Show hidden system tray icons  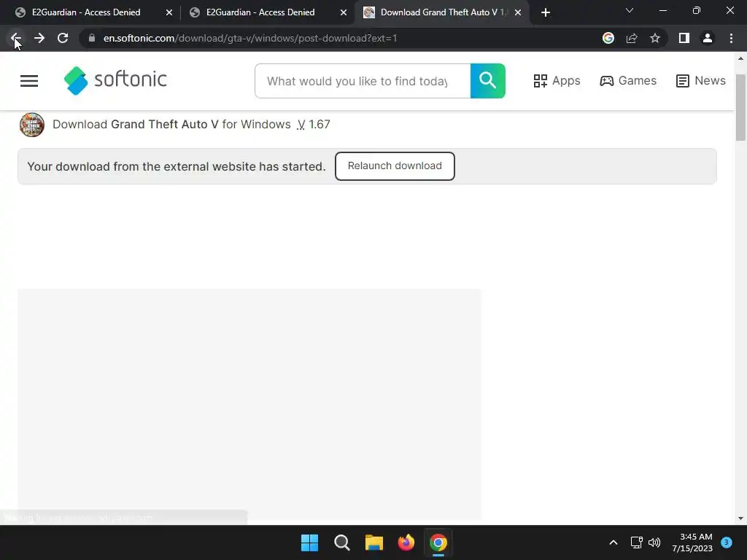coord(614,542)
